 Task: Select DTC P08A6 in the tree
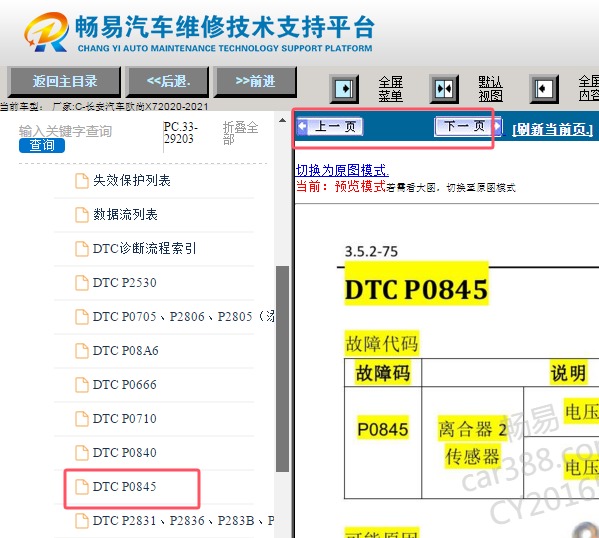[126, 350]
